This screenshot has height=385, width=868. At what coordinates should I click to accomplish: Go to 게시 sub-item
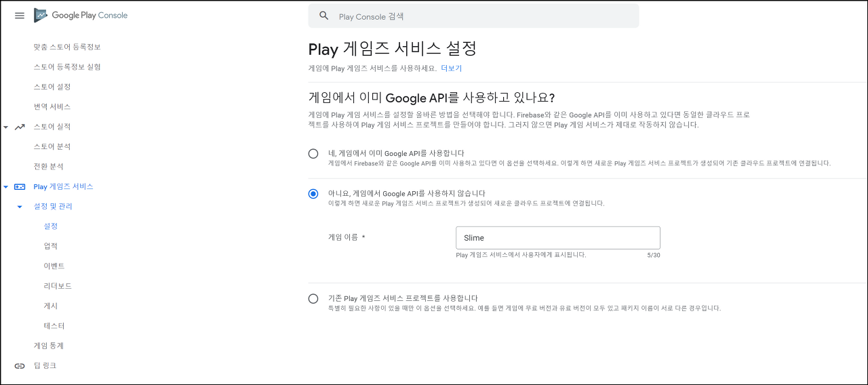click(51, 306)
